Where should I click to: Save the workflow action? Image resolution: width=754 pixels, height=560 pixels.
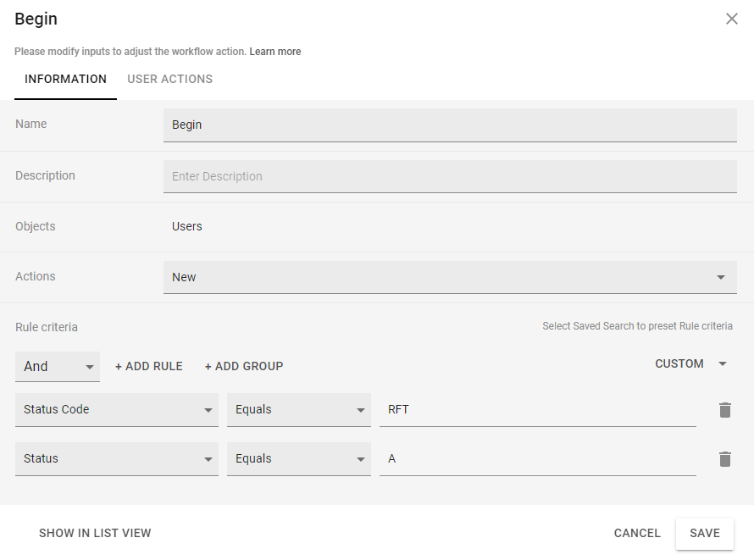pos(704,533)
